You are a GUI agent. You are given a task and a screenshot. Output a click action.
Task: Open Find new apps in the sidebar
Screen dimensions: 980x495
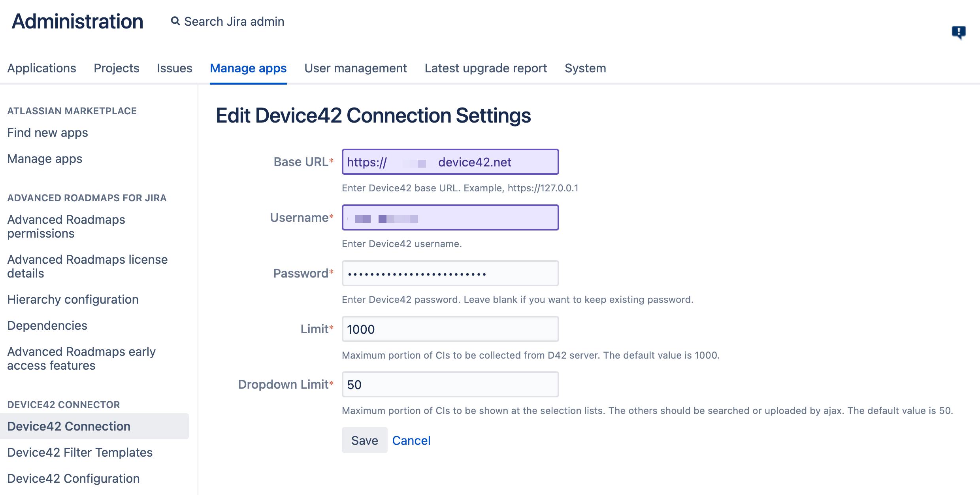tap(47, 132)
